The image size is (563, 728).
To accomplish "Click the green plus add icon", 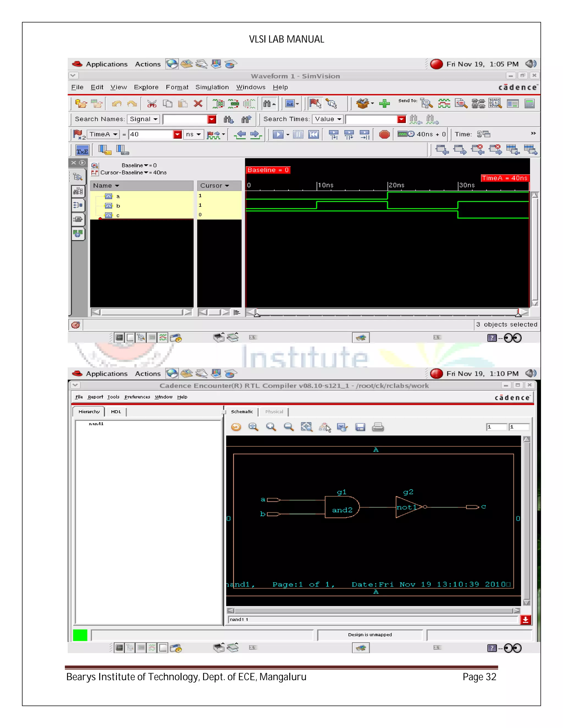I will pyautogui.click(x=384, y=104).
